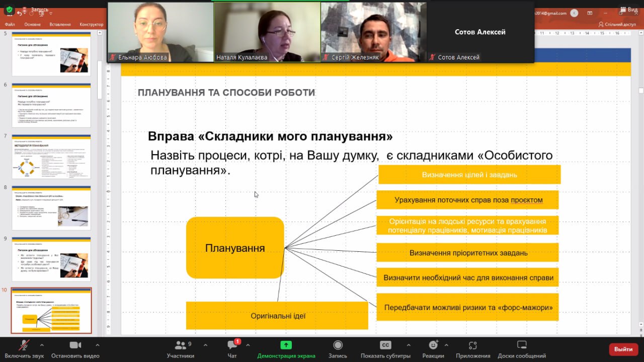This screenshot has height=362, width=644.
Task: Select the Передбачати можливі ризики box
Action: [x=468, y=307]
